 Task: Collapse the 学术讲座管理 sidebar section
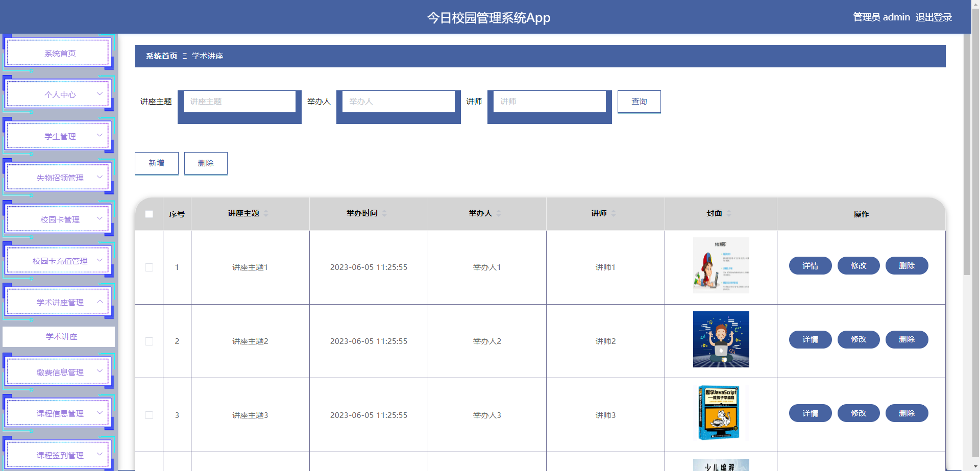(x=58, y=302)
